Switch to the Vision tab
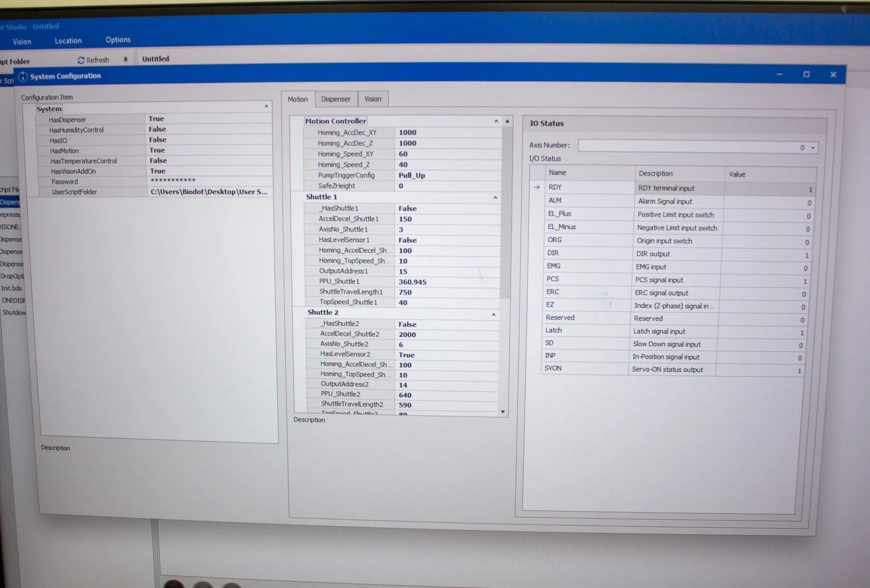This screenshot has width=870, height=588. [x=373, y=99]
